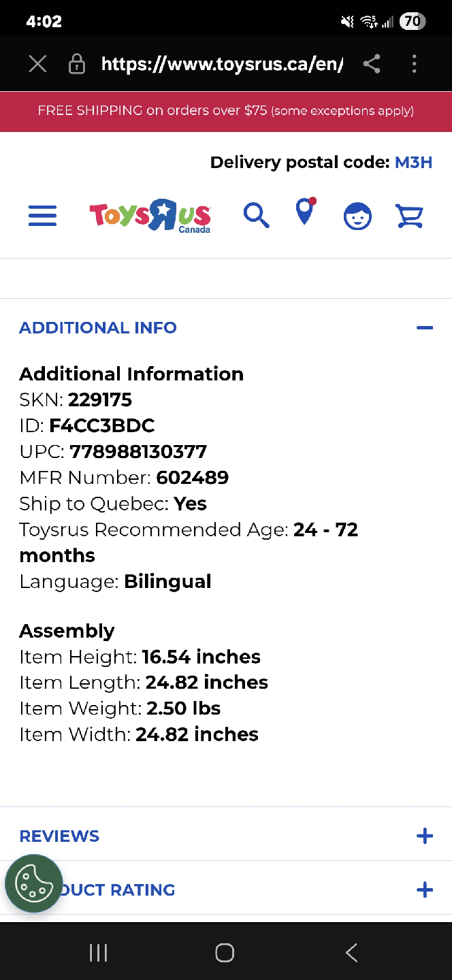Open cookie preferences button
The height and width of the screenshot is (980, 452).
click(33, 884)
